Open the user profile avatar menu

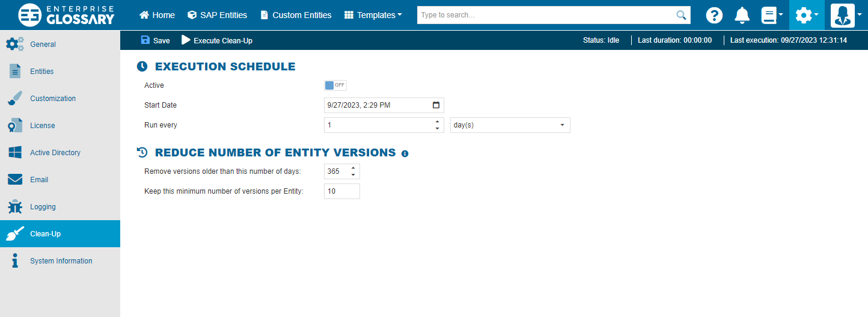846,15
